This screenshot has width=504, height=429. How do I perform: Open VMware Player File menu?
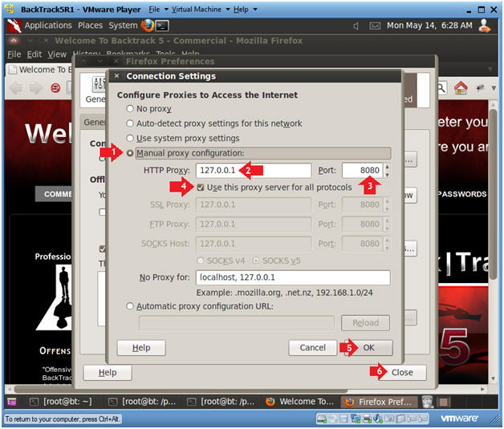(x=154, y=10)
